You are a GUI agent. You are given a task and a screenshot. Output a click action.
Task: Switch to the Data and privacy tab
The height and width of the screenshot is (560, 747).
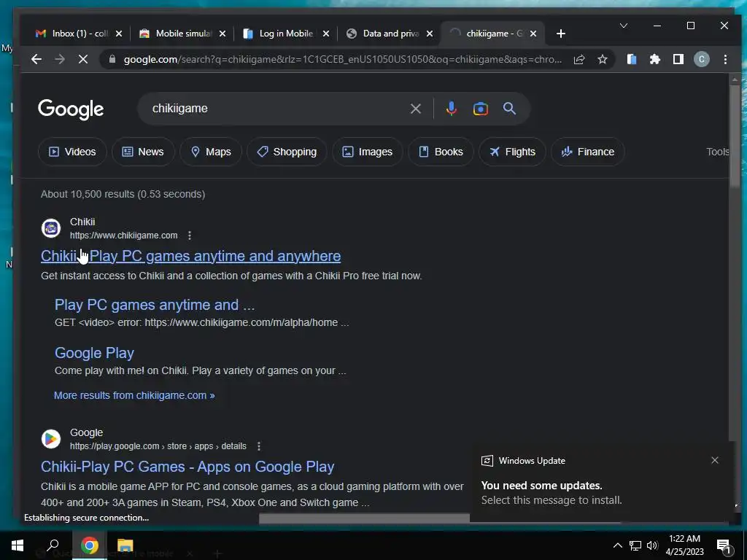[384, 34]
